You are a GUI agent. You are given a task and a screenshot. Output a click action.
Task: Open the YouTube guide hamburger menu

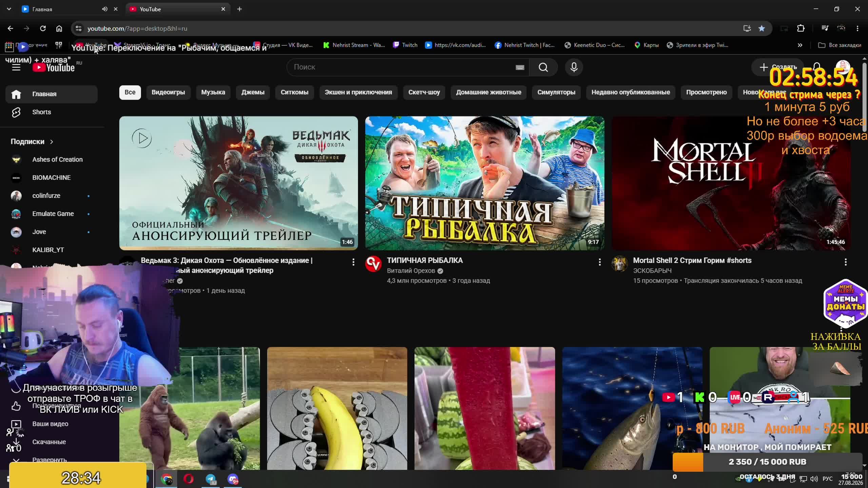tap(16, 67)
